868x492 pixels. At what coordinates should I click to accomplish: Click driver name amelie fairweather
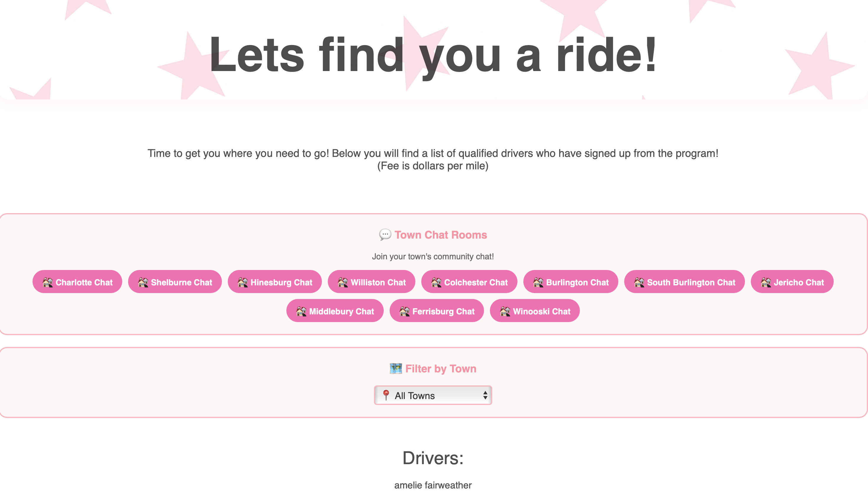433,485
